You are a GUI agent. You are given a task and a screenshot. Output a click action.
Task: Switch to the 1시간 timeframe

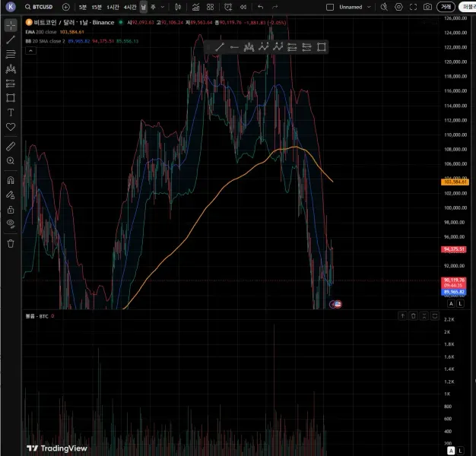point(113,7)
